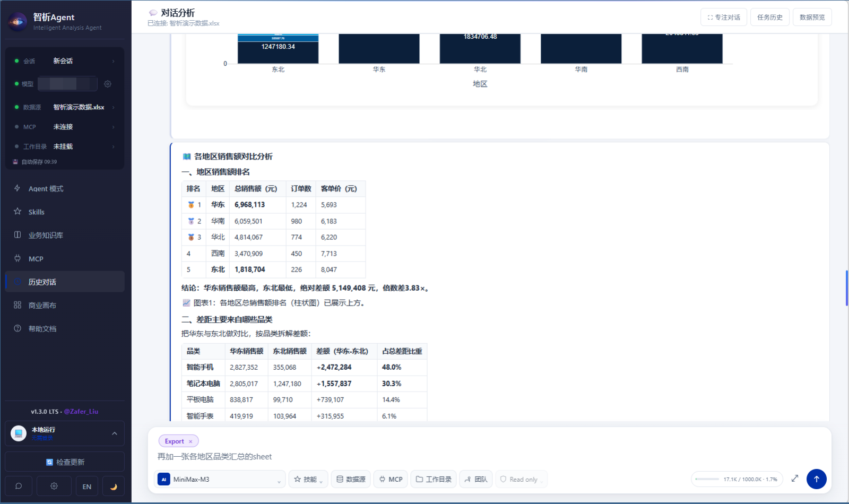This screenshot has height=504, width=849.
Task: Click the 数据源 database button in input bar
Action: [351, 479]
